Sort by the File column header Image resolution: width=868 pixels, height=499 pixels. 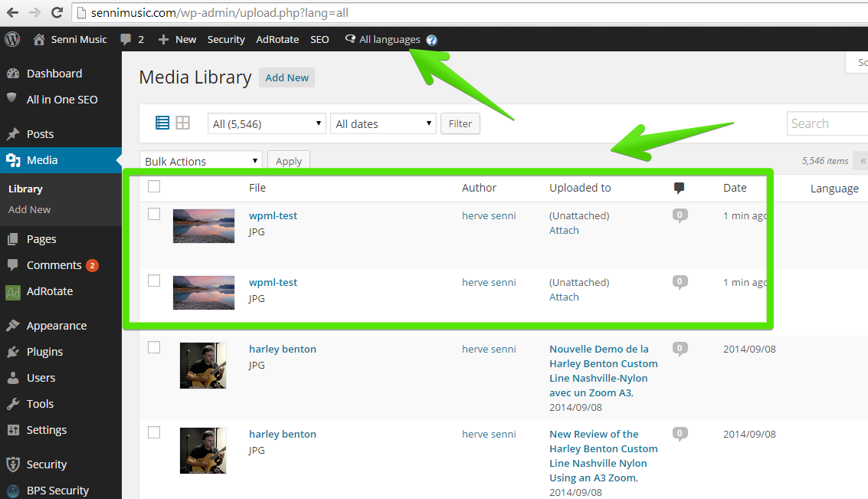(257, 188)
